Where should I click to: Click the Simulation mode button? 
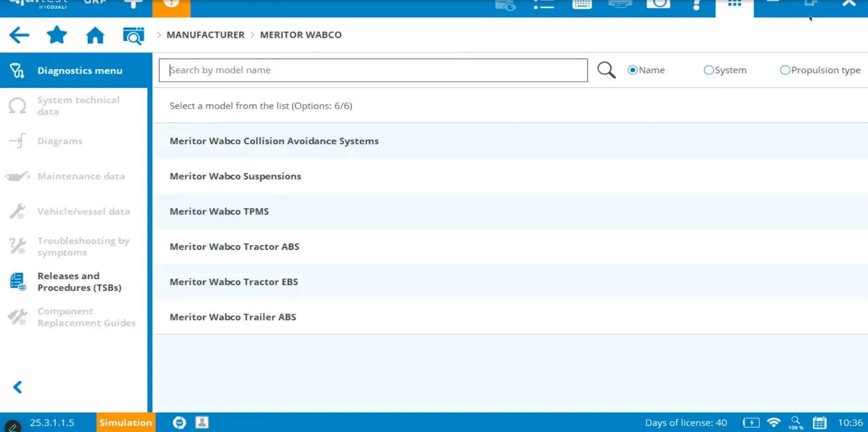126,422
